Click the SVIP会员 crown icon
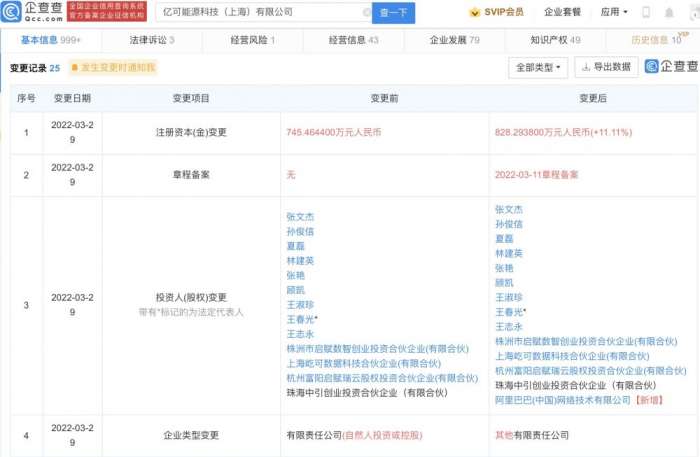The image size is (700, 457). (x=474, y=13)
